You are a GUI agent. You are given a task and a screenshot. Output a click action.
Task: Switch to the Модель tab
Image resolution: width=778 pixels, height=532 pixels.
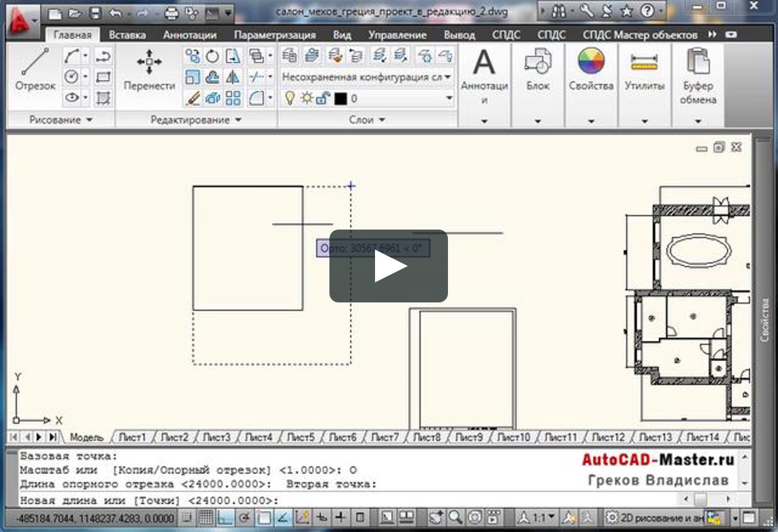click(x=87, y=437)
